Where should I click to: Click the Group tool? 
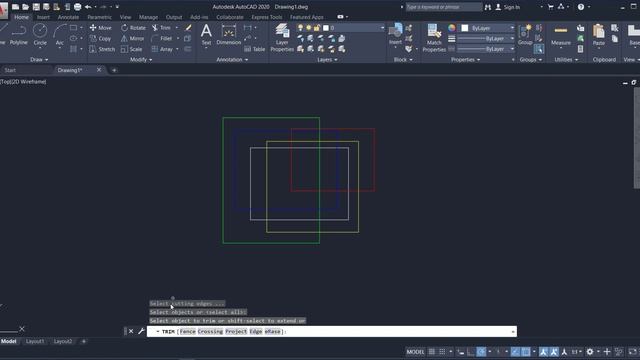click(x=525, y=34)
